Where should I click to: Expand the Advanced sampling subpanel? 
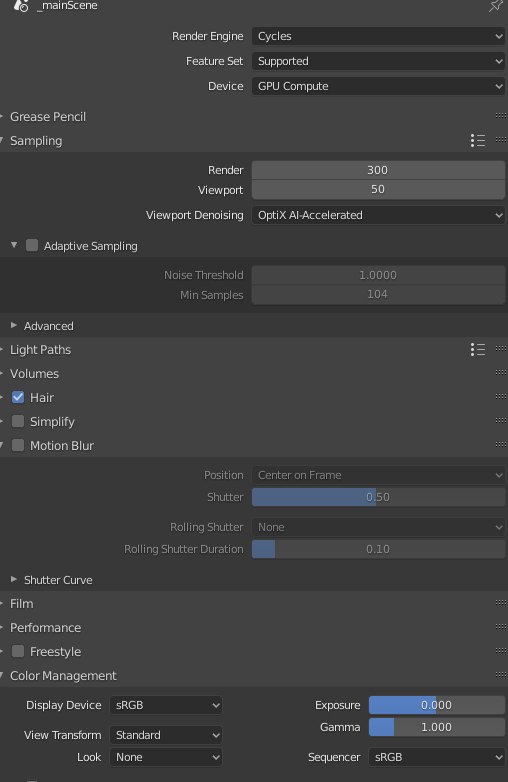pyautogui.click(x=48, y=326)
